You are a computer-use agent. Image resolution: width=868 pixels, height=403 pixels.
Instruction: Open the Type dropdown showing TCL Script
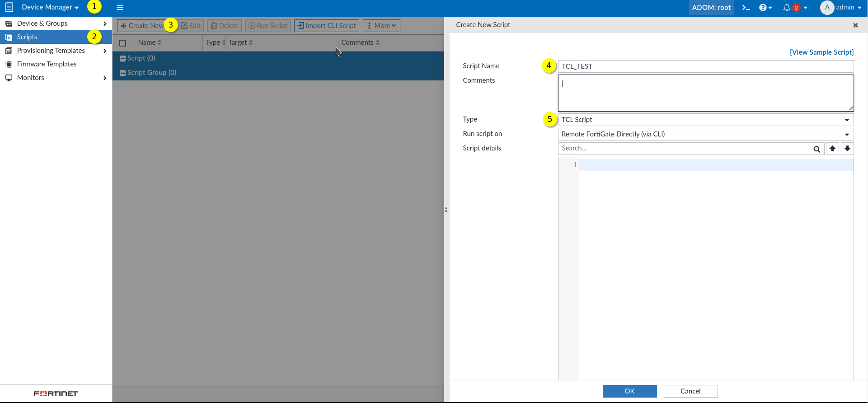(706, 120)
